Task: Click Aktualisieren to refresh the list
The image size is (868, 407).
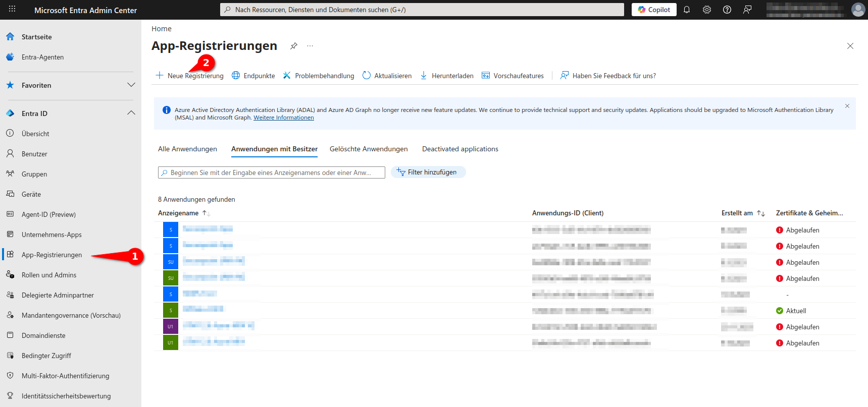Action: click(387, 76)
